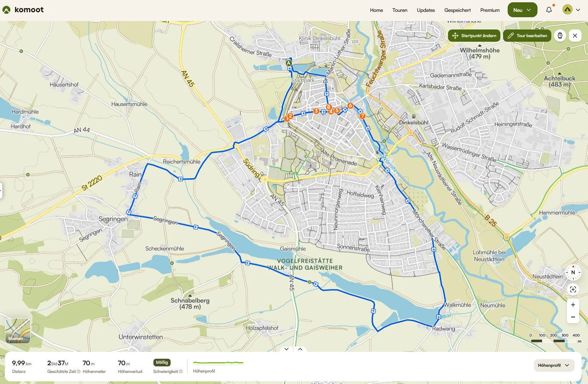Click the Tour bearbeiten button
Screen dimensions: 588x384
coord(527,36)
